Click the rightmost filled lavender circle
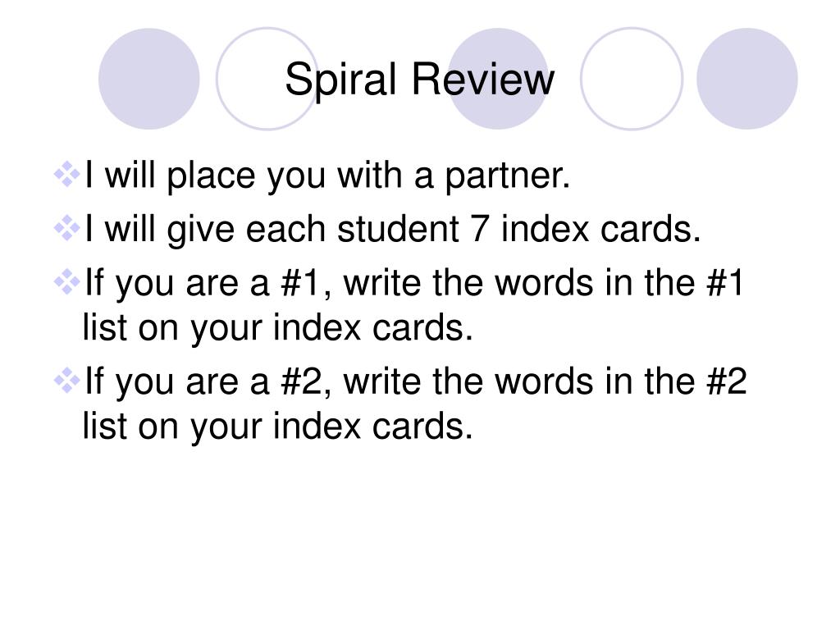840x630 pixels. 746,79
